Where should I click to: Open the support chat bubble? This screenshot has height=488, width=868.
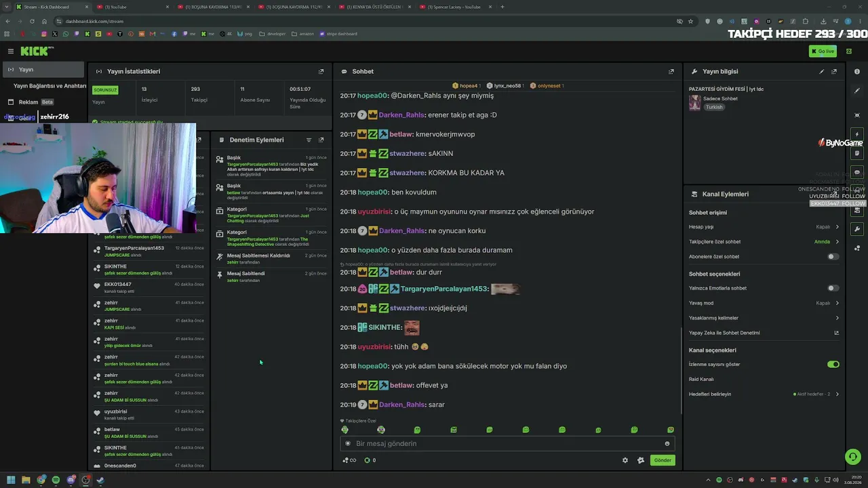pos(853,457)
